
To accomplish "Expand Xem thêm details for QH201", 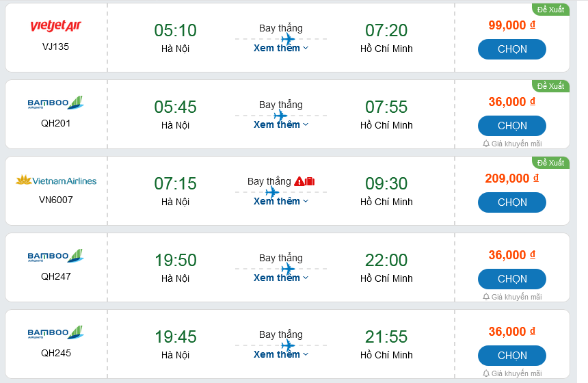I will (x=281, y=124).
